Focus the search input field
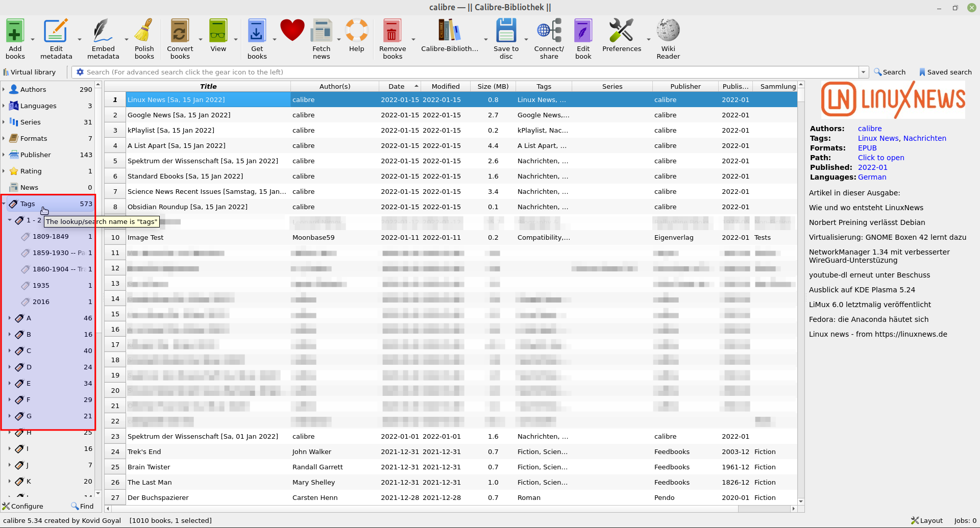 (x=472, y=72)
